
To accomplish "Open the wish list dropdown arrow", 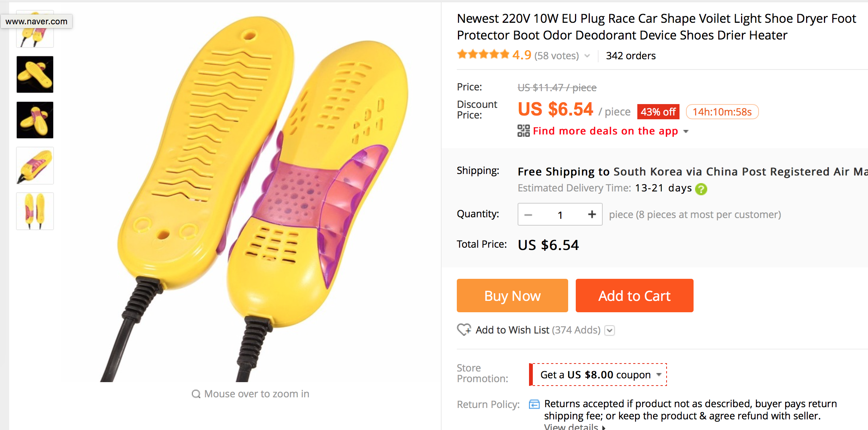I will point(610,330).
